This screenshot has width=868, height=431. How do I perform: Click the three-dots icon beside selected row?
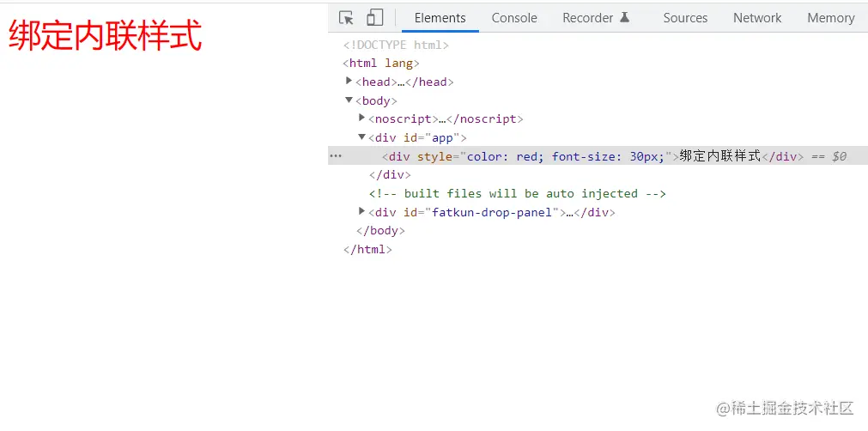pos(336,156)
